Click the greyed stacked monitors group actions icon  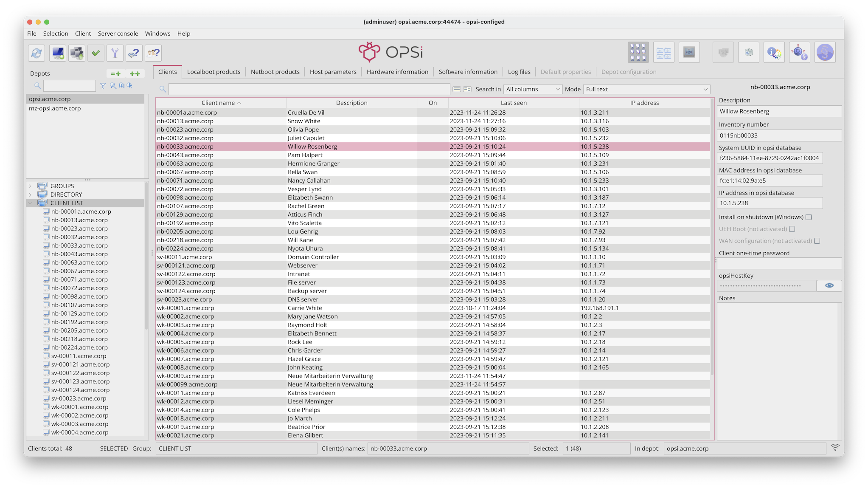point(723,53)
